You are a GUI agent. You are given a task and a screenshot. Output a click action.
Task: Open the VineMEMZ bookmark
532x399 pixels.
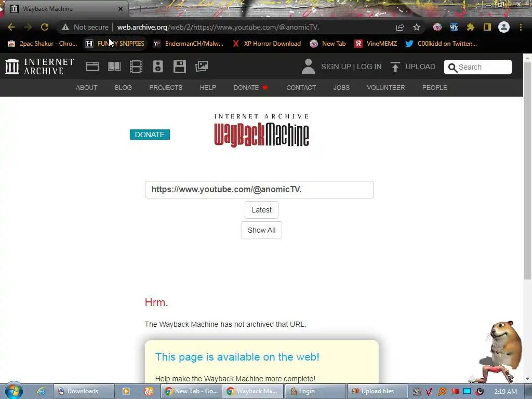[376, 44]
